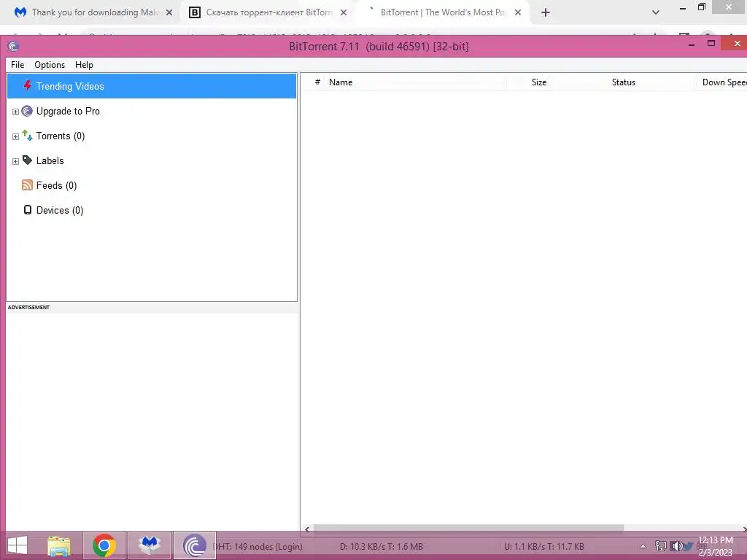Open Malwarebytes installer taskbar icon
Screen dimensions: 747x560
pos(150,545)
